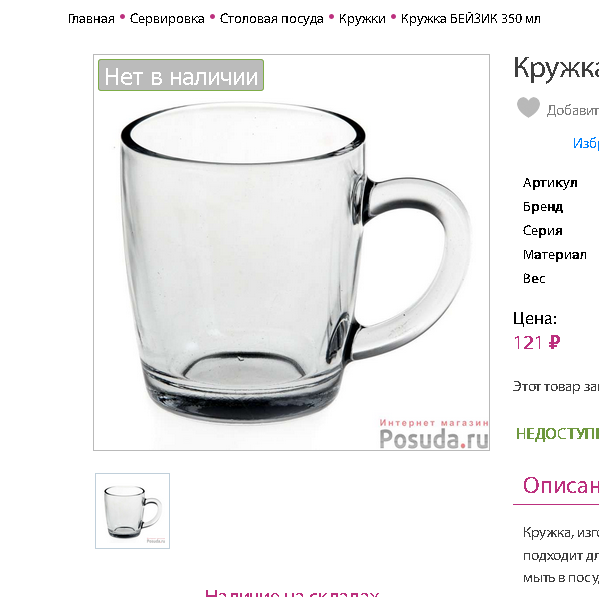This screenshot has width=599, height=597.
Task: Click the Материал specification label
Action: (555, 254)
